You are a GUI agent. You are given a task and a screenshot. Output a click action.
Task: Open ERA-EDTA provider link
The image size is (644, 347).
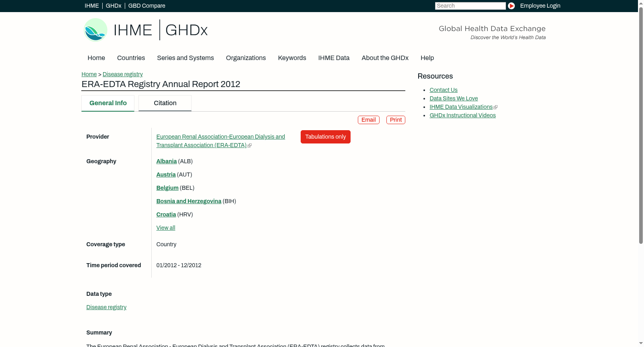pos(221,141)
